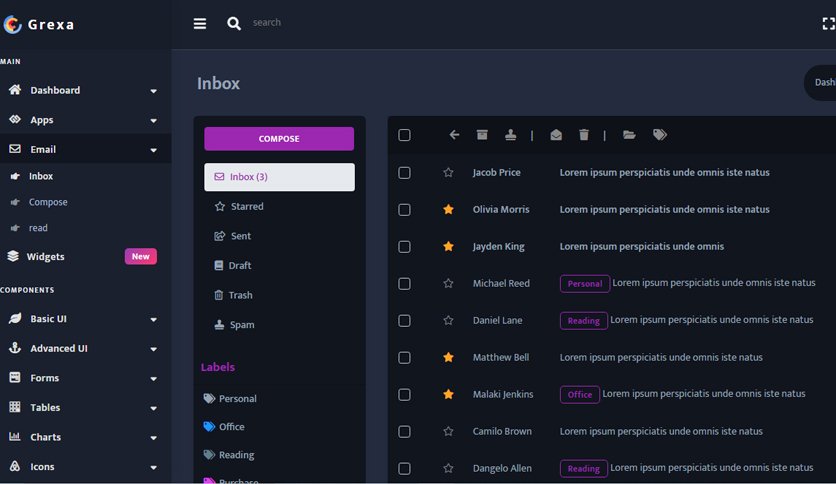Expand the Charts menu arrow
Screen dimensions: 836x484
coord(154,438)
